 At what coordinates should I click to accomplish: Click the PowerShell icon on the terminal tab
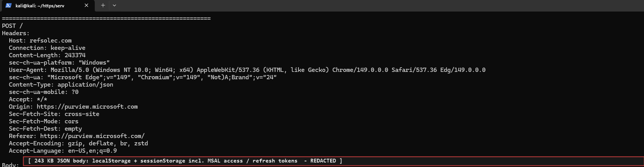9,5
